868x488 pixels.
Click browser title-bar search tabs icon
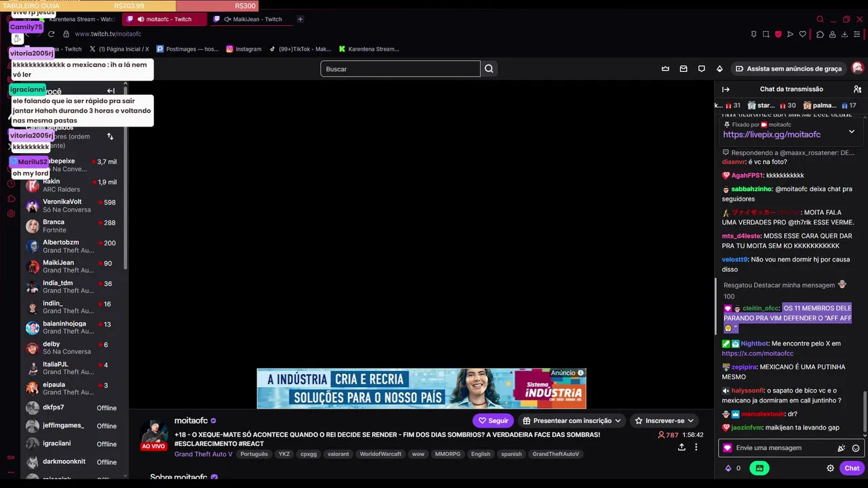coord(820,19)
